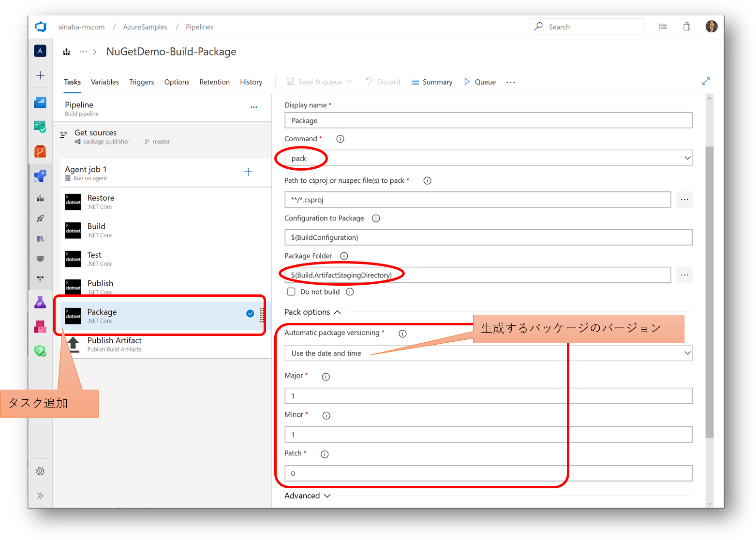Open Pipeline more options ellipsis
Image resolution: width=756 pixels, height=540 pixels.
[254, 107]
